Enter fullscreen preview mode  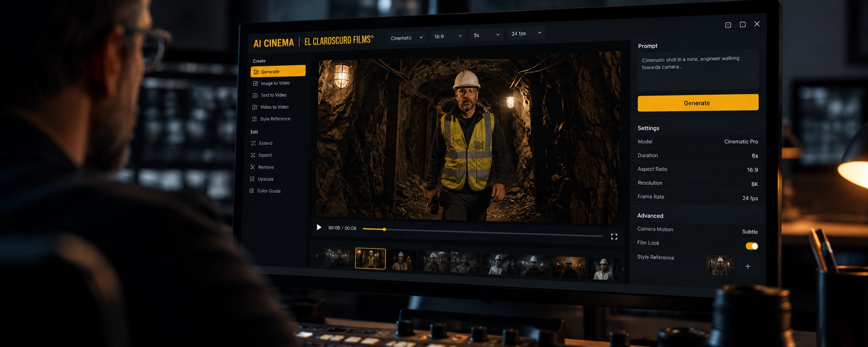[x=614, y=236]
